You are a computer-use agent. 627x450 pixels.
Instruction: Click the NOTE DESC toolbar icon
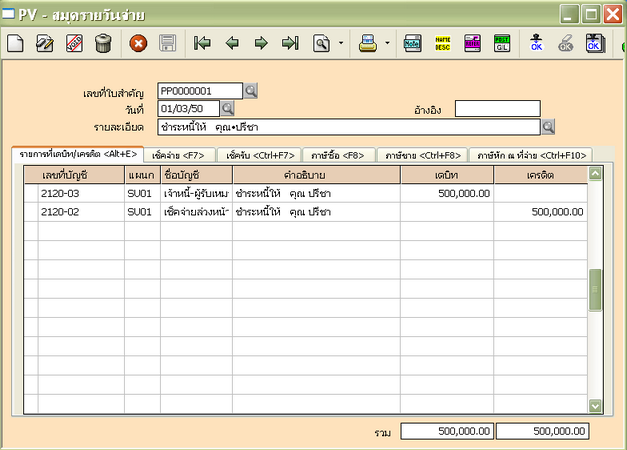tap(441, 43)
